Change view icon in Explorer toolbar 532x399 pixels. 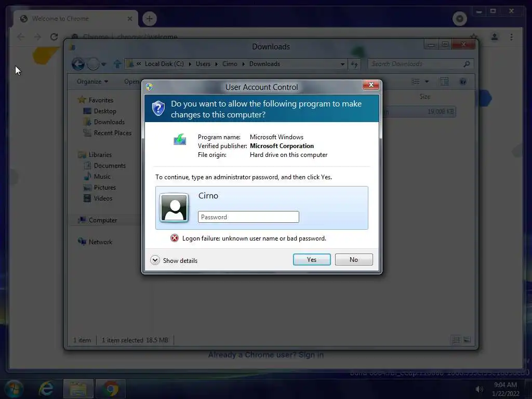click(415, 82)
